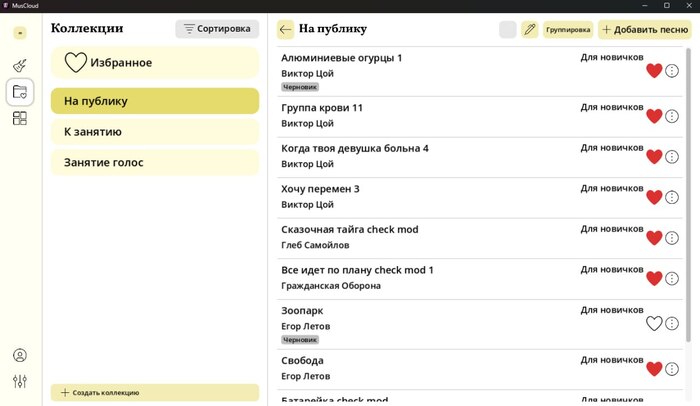The image size is (700, 406).
Task: Open the user profile icon
Action: 20,355
